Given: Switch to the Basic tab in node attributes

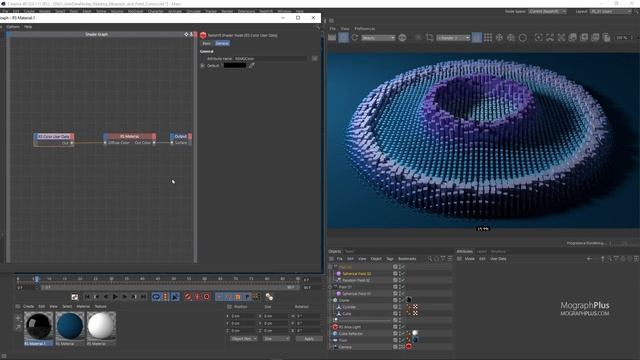Looking at the screenshot, I should point(207,43).
